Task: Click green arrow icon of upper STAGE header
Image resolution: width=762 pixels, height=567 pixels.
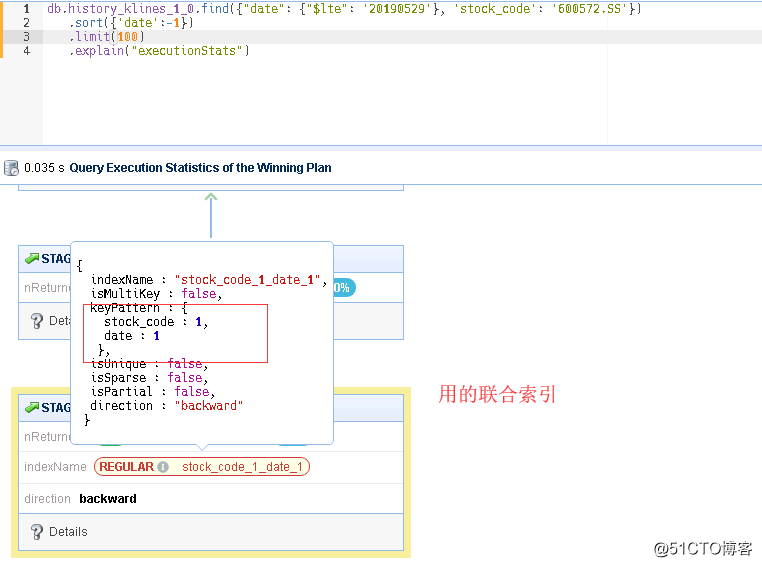Action: click(x=32, y=258)
